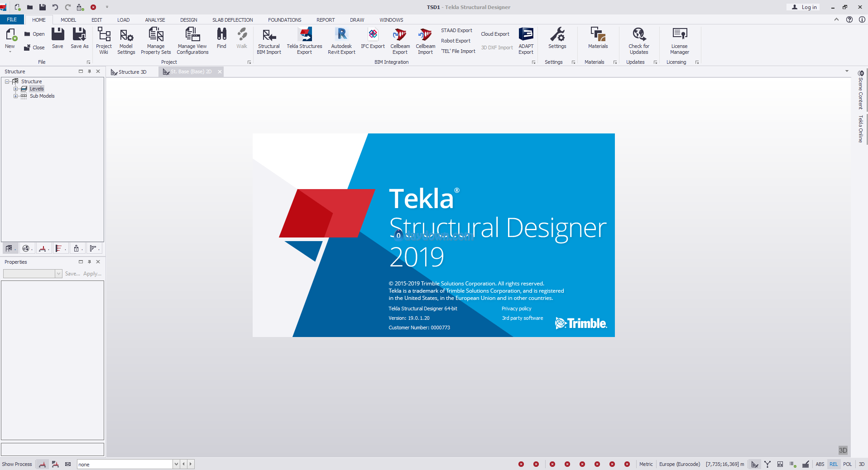This screenshot has height=470, width=868.
Task: Switch to the FOUNDATIONS ribbon tab
Action: 284,20
